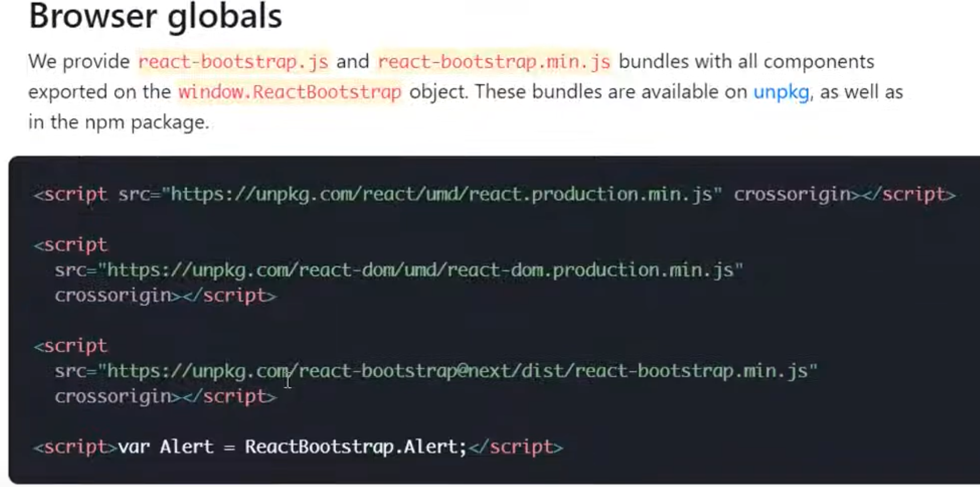Click the window.ReactBootstrap inline code

290,92
